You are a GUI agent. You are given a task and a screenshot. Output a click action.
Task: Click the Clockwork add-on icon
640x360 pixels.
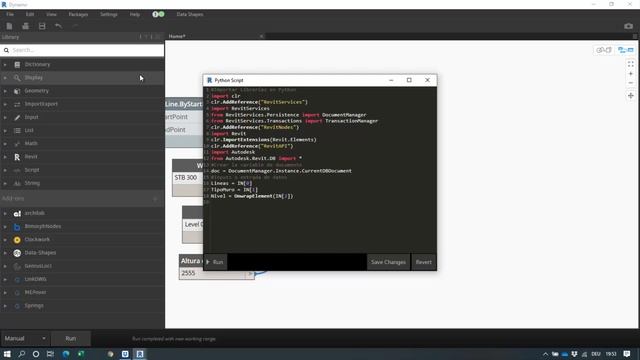pyautogui.click(x=17, y=240)
